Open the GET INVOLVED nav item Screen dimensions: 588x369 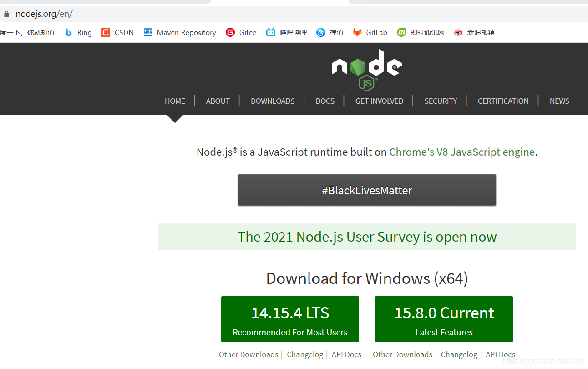pyautogui.click(x=379, y=101)
